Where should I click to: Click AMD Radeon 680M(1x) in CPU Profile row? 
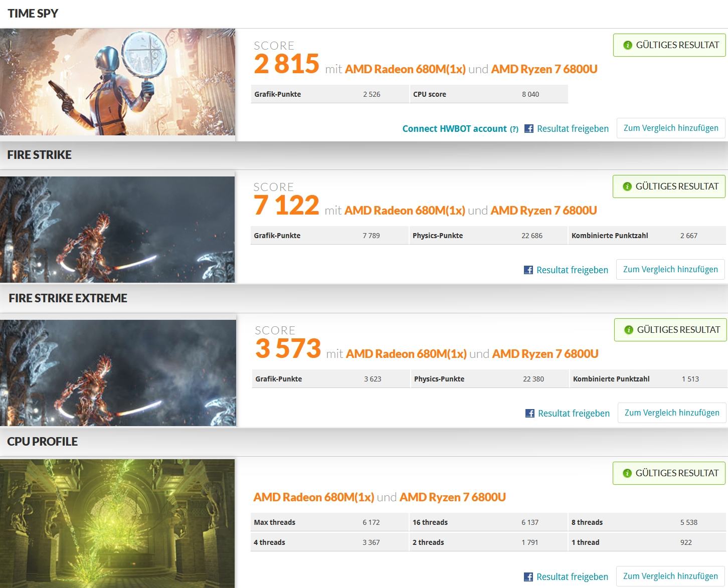[314, 497]
